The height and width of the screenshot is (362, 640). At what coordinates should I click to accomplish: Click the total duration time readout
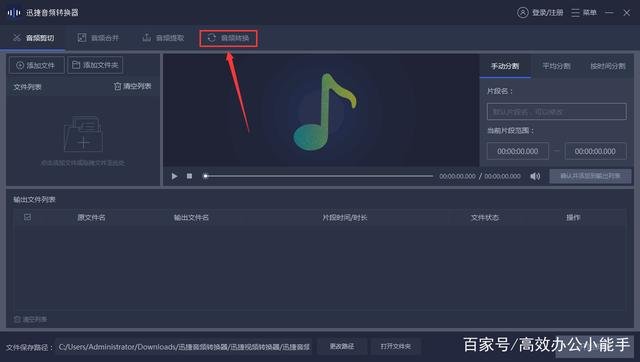[502, 176]
